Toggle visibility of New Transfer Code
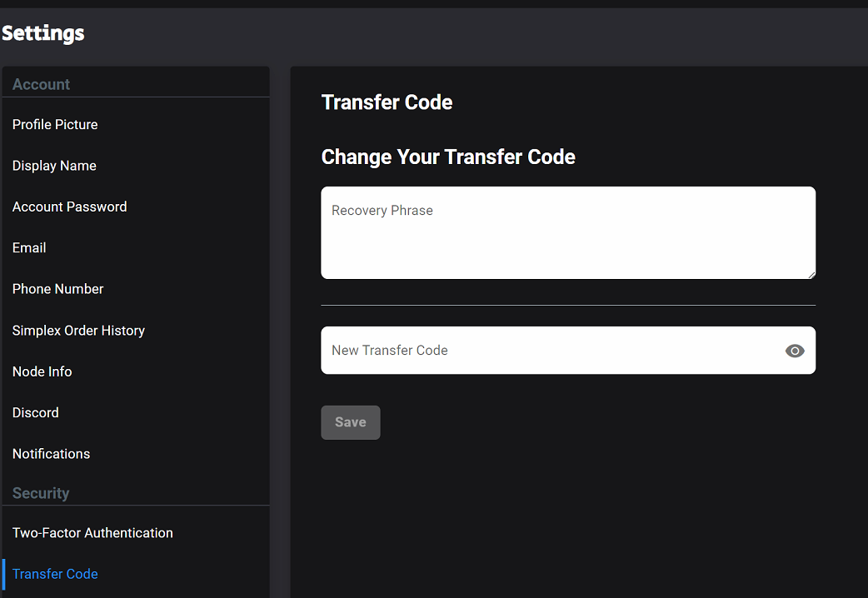Image resolution: width=868 pixels, height=598 pixels. pyautogui.click(x=795, y=351)
